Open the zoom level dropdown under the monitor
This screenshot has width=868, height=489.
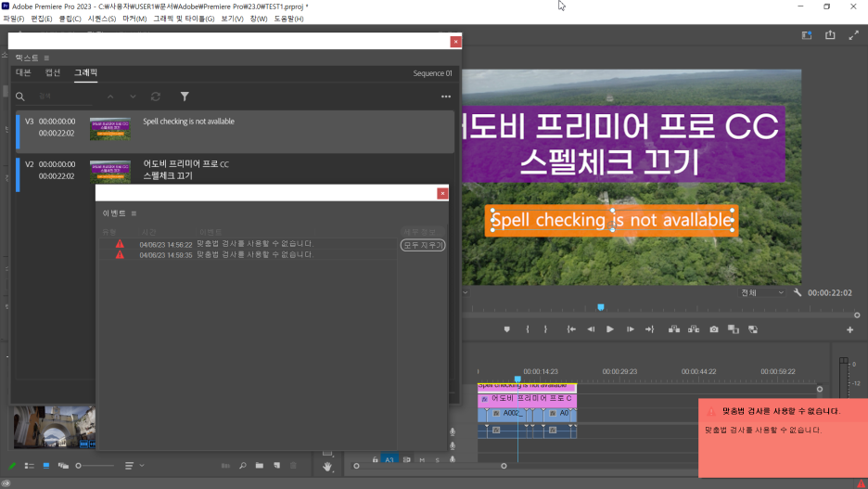[x=465, y=292]
